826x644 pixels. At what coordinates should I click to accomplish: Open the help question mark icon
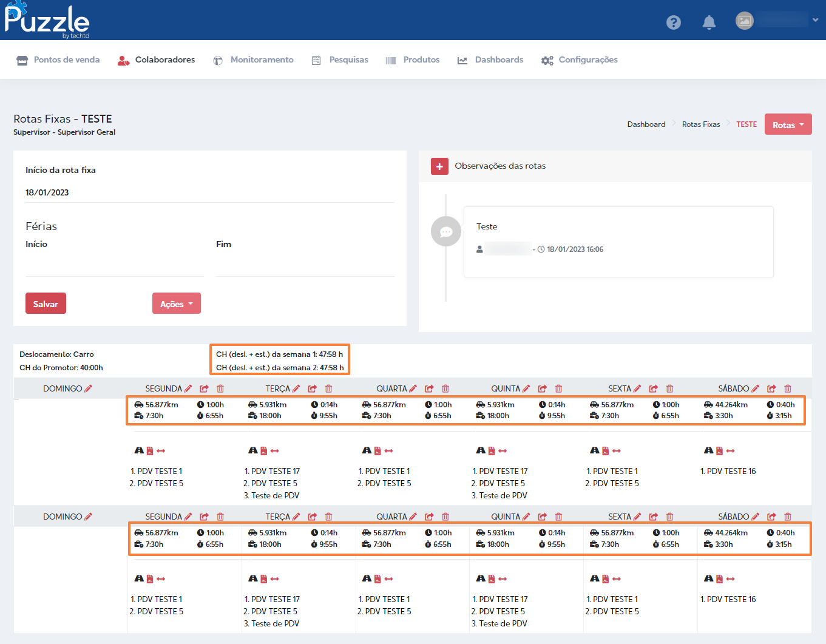(673, 22)
